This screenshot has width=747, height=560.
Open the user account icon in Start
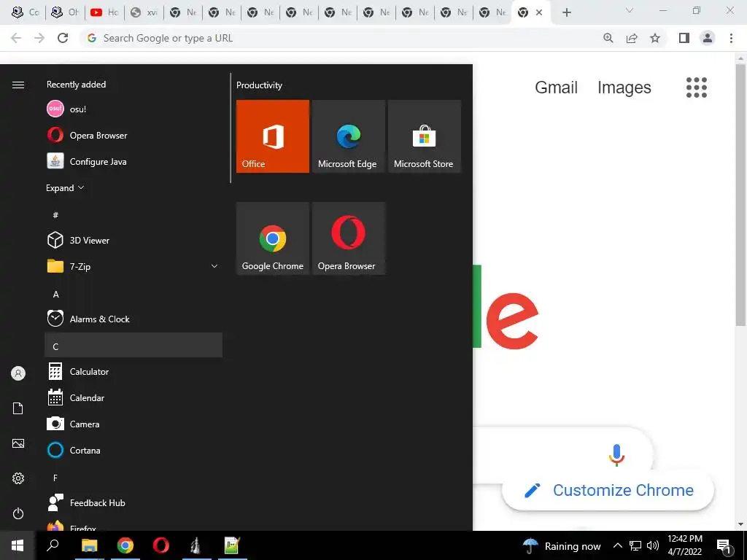pos(18,373)
